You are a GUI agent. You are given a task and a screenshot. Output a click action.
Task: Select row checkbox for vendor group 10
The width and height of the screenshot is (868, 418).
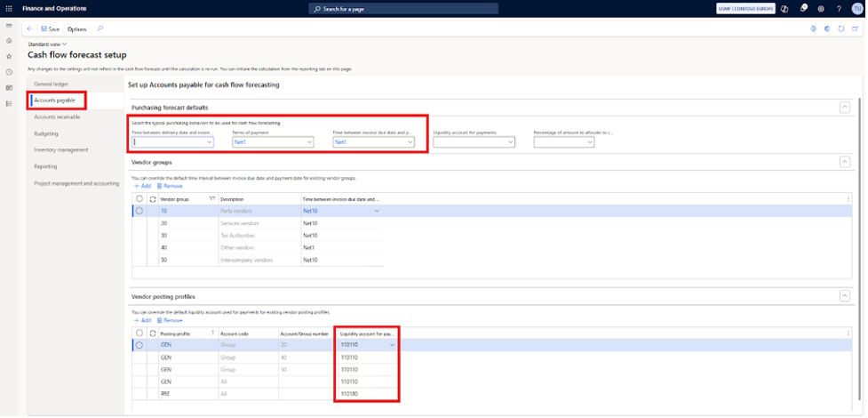pyautogui.click(x=139, y=211)
